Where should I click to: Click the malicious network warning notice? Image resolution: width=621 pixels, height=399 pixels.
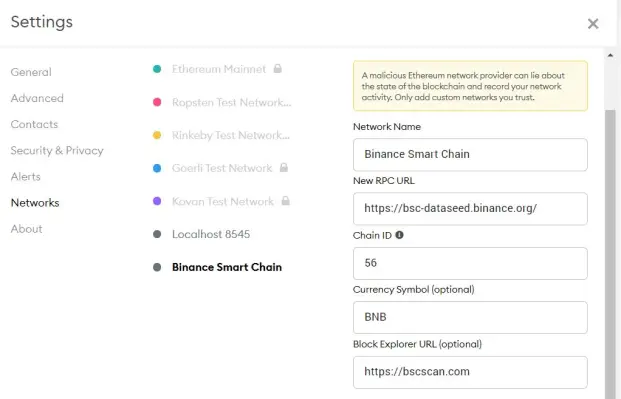coord(470,86)
